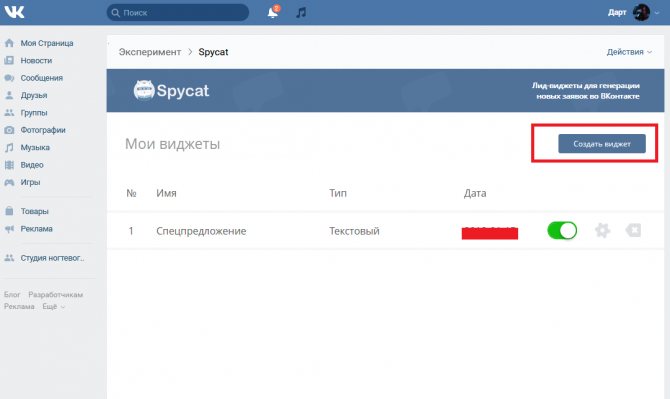The image size is (670, 399).
Task: Click the group icon for Студия ногтевог..
Action: (x=9, y=258)
